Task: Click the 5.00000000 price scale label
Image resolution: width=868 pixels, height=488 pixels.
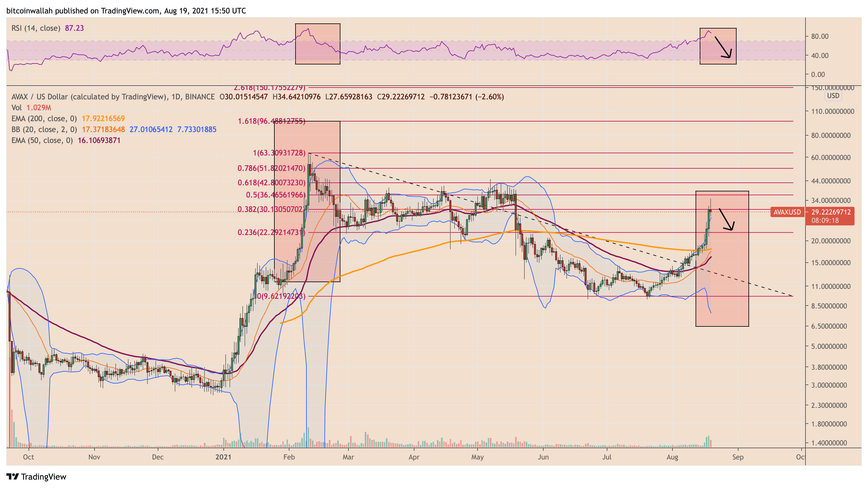Action: click(829, 347)
